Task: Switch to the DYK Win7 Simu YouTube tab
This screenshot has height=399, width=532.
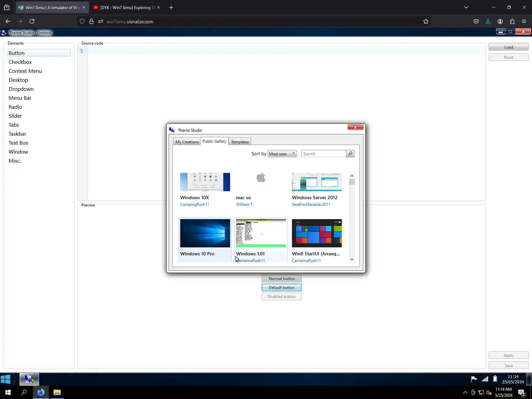Action: (x=126, y=7)
